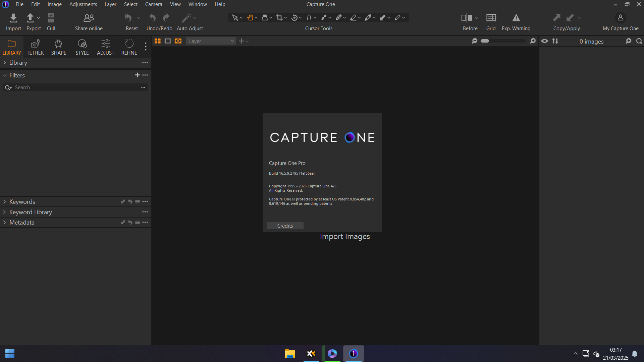Select the Crop cursor tool

(279, 18)
